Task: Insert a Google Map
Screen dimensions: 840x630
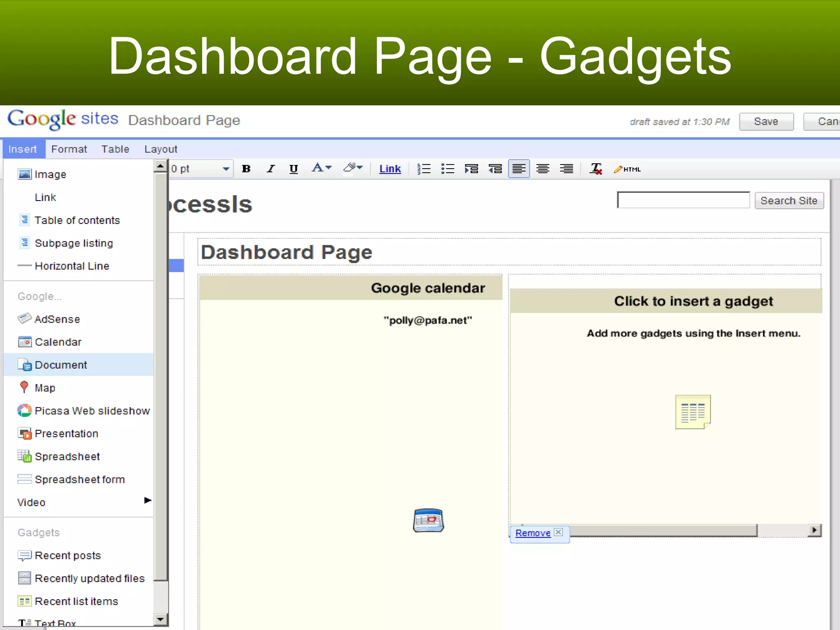Action: point(79,388)
